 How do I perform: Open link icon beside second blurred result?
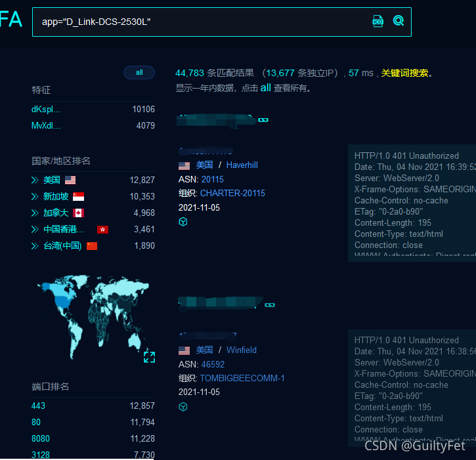(x=270, y=305)
